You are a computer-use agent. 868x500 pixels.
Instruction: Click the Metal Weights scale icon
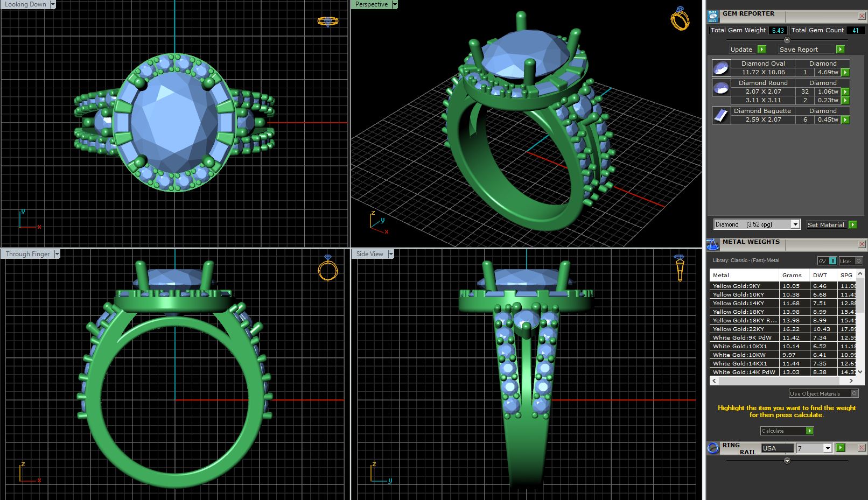tap(713, 245)
